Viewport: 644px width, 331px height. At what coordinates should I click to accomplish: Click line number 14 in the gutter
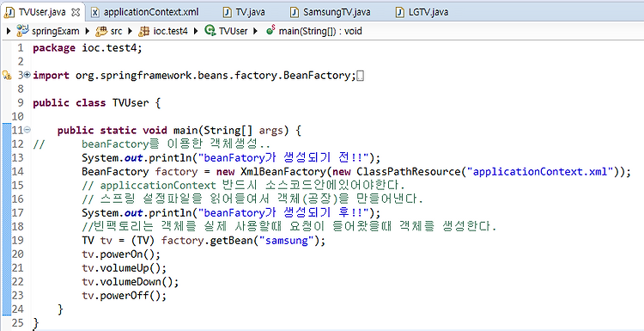tap(18, 171)
